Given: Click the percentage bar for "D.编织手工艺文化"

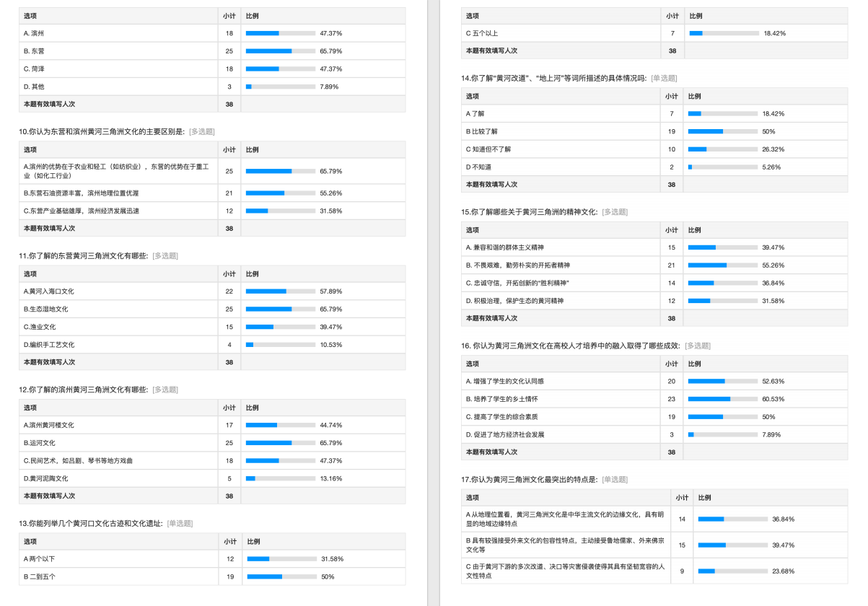Looking at the screenshot, I should (280, 345).
